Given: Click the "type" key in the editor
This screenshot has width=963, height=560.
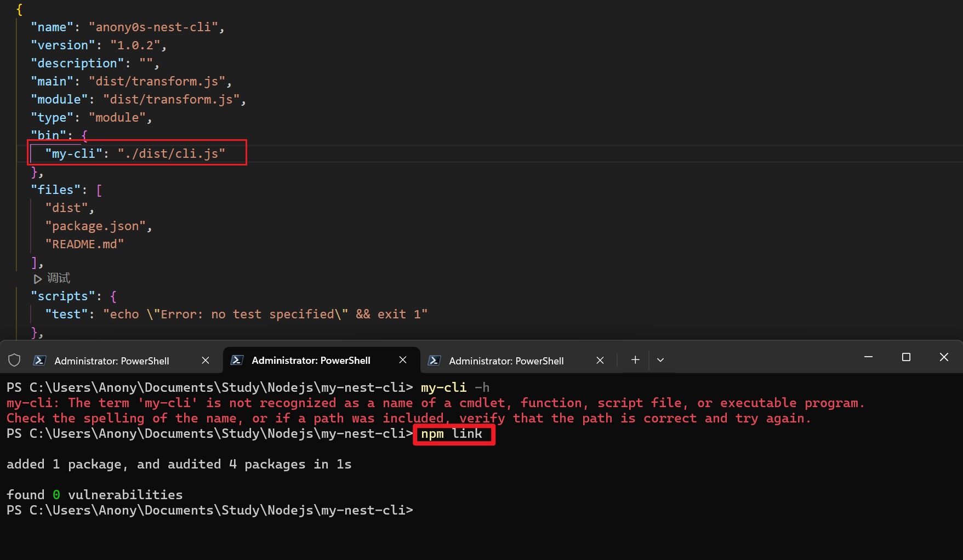Looking at the screenshot, I should coord(52,118).
